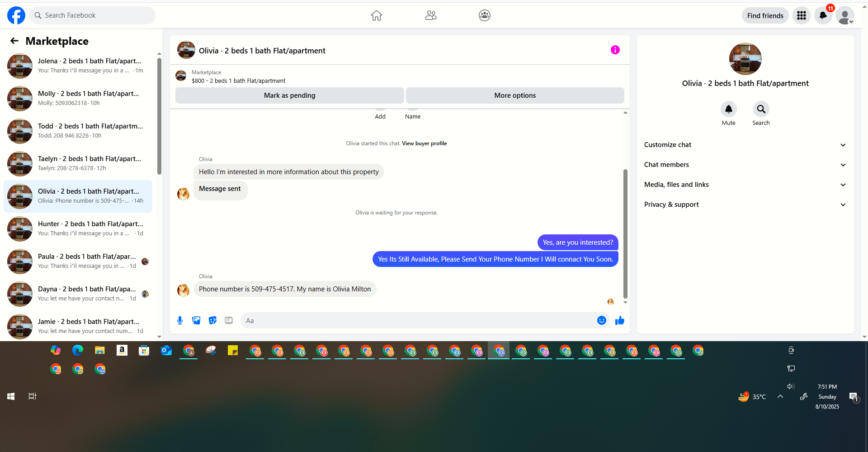The image size is (868, 452).
Task: Click "Yes, are you interested?" message bubble
Action: click(578, 243)
